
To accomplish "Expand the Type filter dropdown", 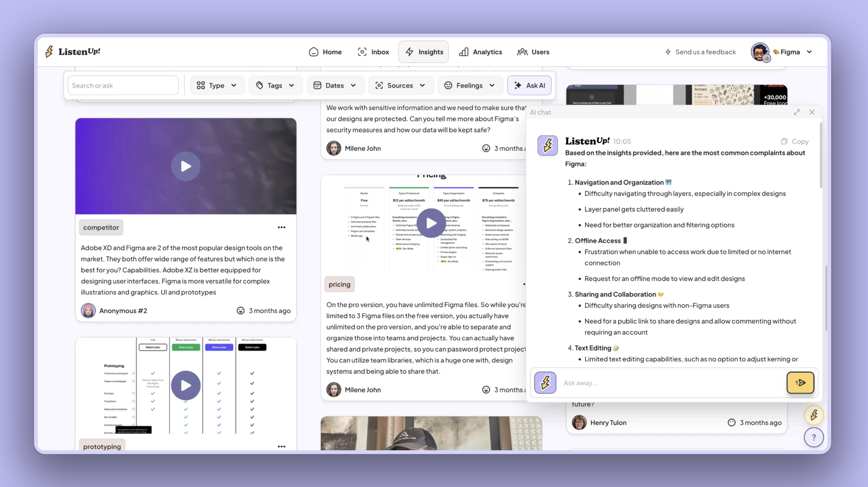I will (x=217, y=85).
